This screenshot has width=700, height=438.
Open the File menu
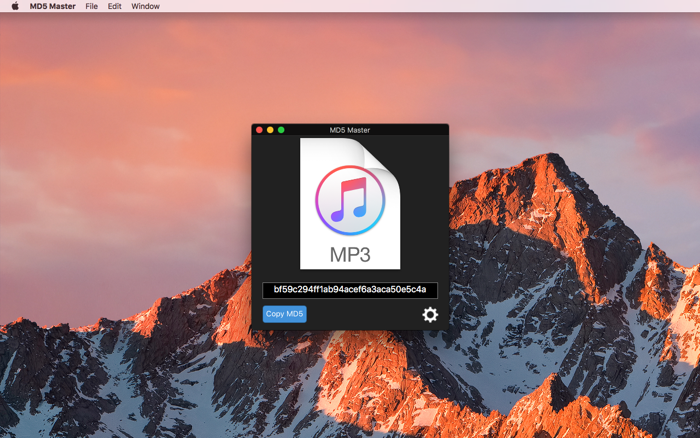[x=92, y=6]
